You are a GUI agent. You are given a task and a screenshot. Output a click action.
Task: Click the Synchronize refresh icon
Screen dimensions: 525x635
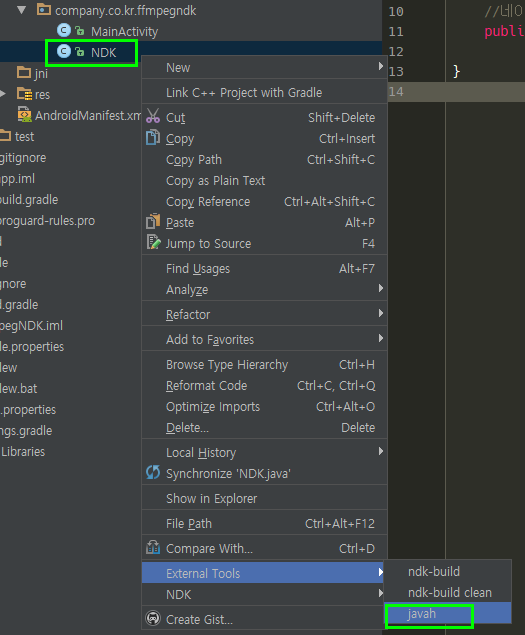coord(153,472)
